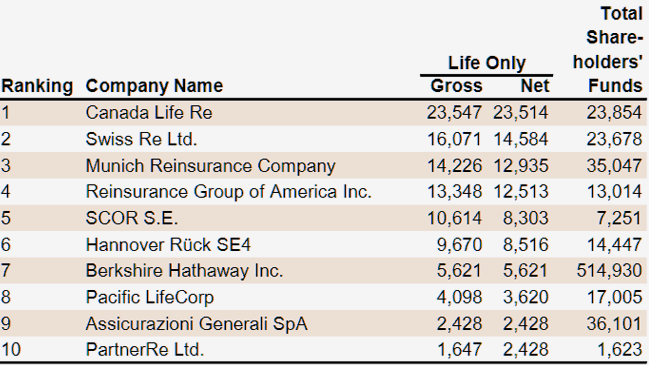649x365 pixels.
Task: Click Hannover Rück SE4 entry
Action: (168, 245)
